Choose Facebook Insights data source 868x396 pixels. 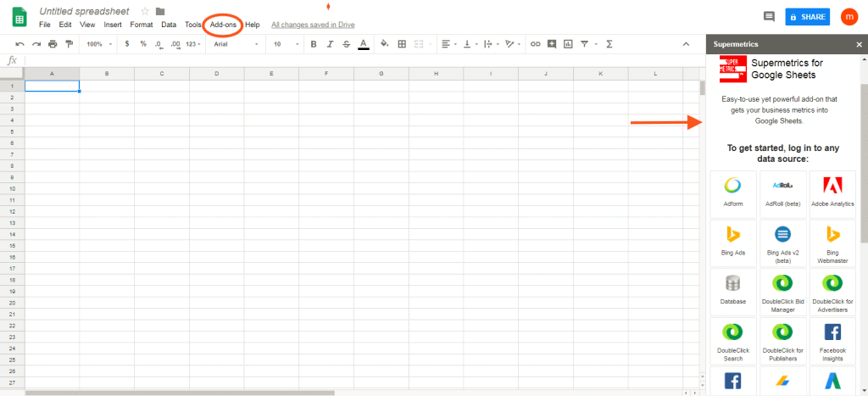click(x=832, y=341)
